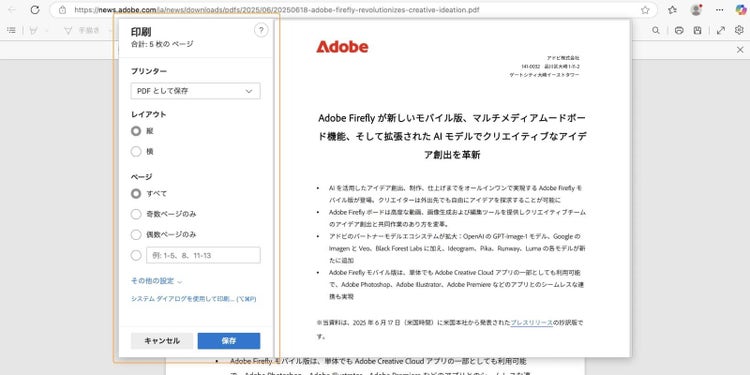The height and width of the screenshot is (375, 750).
Task: Click システム ダイアログを使用して印刷 link
Action: pyautogui.click(x=194, y=299)
